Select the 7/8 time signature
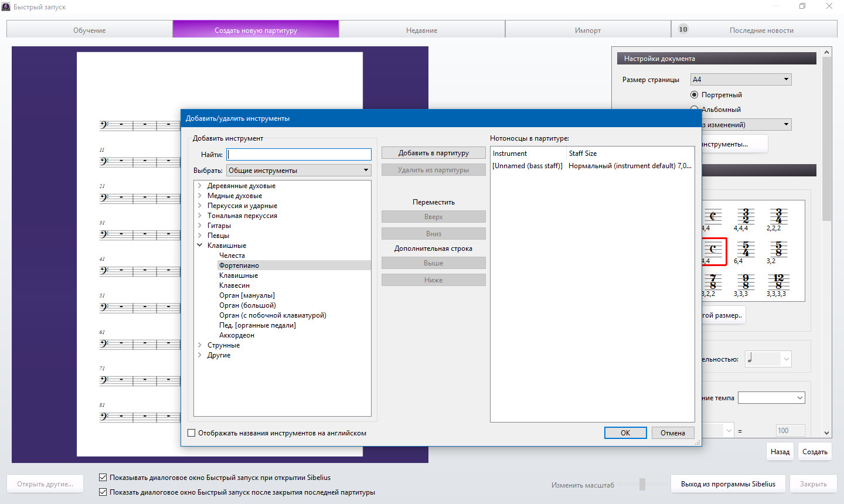 pos(712,282)
